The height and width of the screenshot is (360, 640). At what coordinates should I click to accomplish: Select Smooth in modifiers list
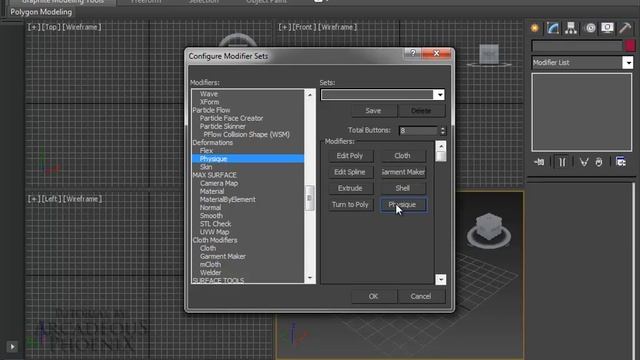[211, 216]
